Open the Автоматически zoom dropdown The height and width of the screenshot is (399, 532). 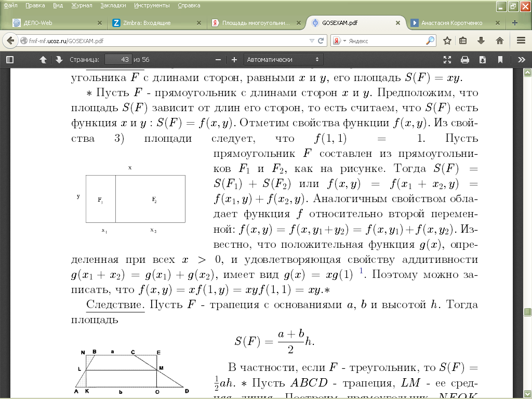pos(283,60)
